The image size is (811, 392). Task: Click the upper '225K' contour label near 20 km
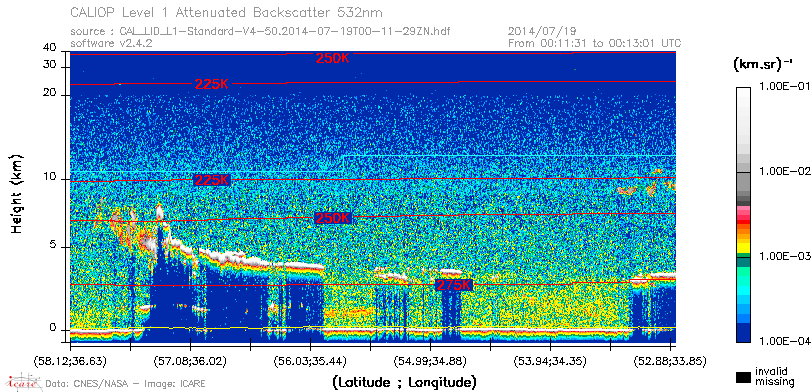[212, 84]
